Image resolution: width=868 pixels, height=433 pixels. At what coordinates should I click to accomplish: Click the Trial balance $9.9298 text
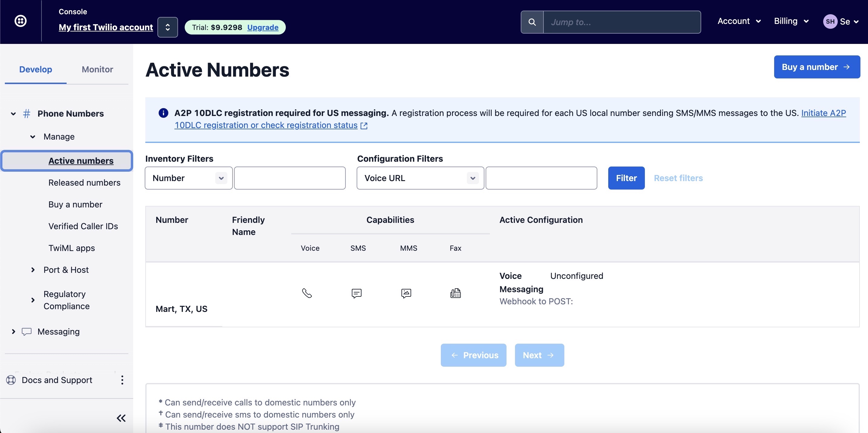pyautogui.click(x=217, y=27)
